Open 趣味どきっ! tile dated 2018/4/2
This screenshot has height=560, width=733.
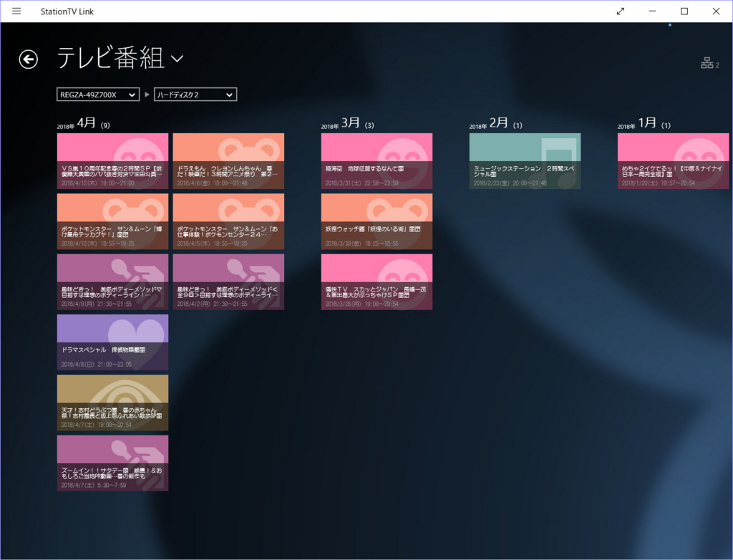[x=228, y=281]
